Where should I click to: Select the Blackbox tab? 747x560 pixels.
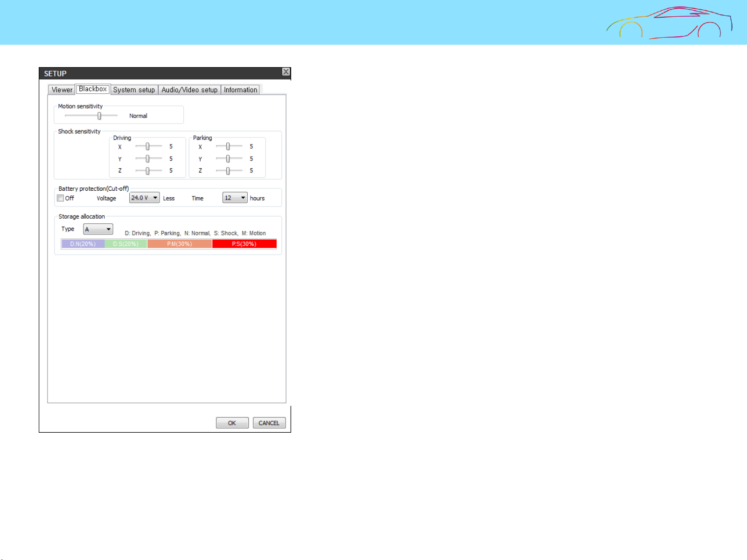[93, 89]
